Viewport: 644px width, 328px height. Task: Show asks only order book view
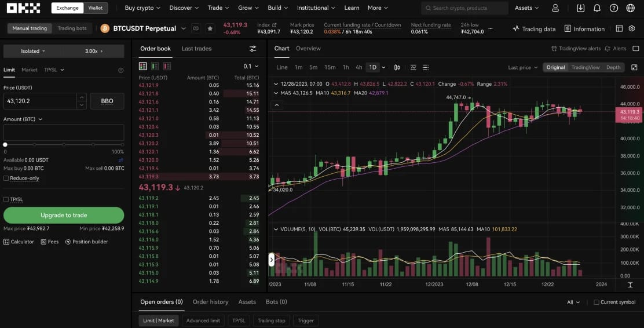coord(167,66)
